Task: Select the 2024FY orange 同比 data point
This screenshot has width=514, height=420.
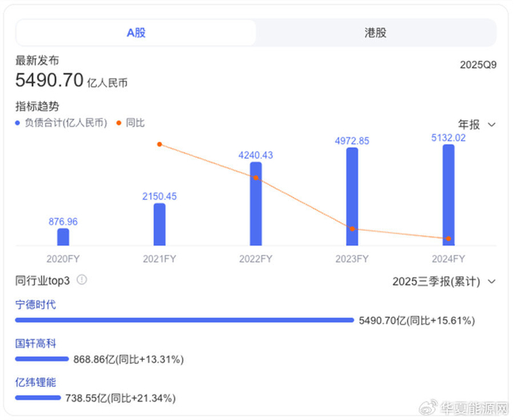Action: 449,239
